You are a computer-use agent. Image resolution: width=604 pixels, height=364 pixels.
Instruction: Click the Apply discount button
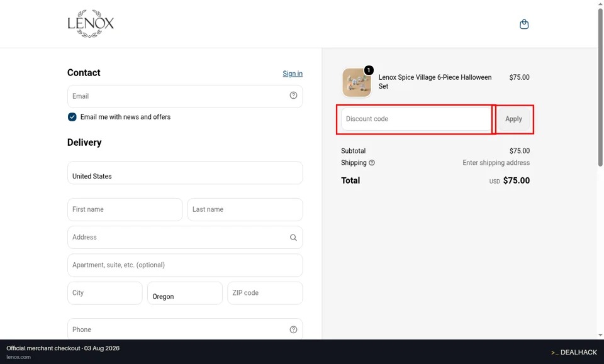(513, 119)
